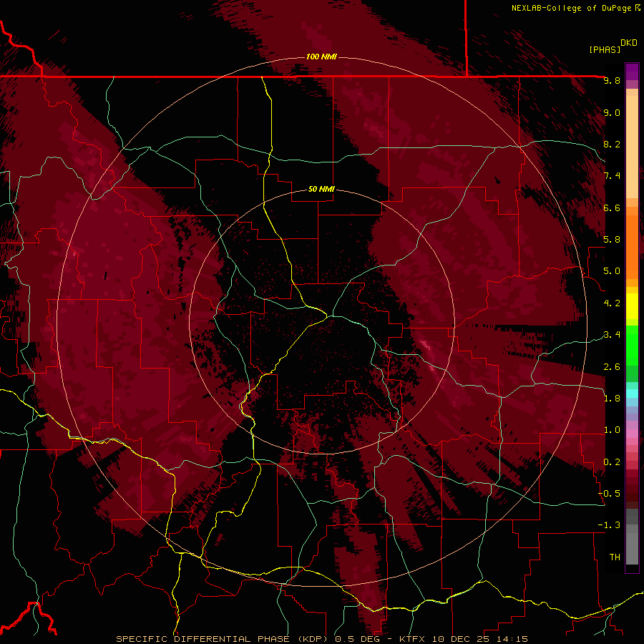Click the orange band of the color scale
This screenshot has height=644, width=644.
click(x=632, y=246)
